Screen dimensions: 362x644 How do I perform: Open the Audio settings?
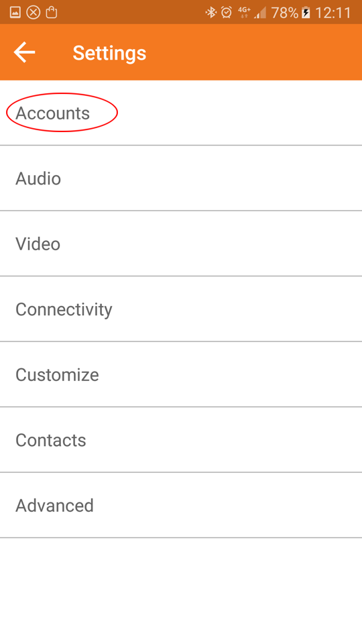coord(181,178)
